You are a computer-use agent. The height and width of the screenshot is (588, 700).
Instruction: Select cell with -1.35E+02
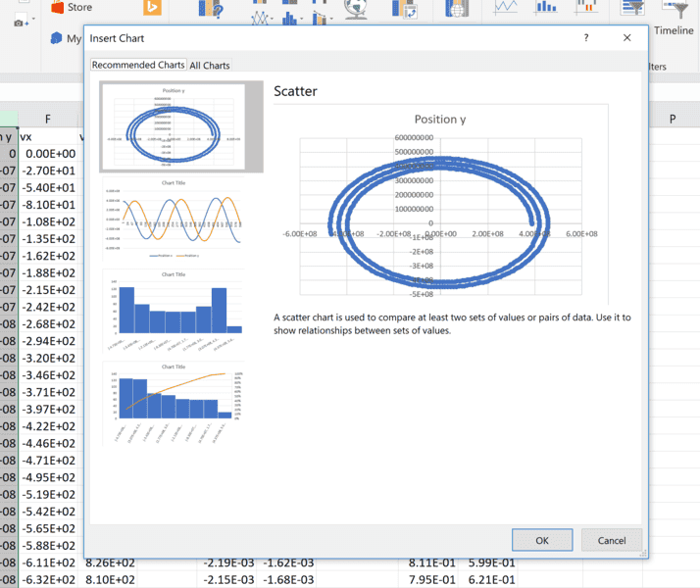coord(48,239)
